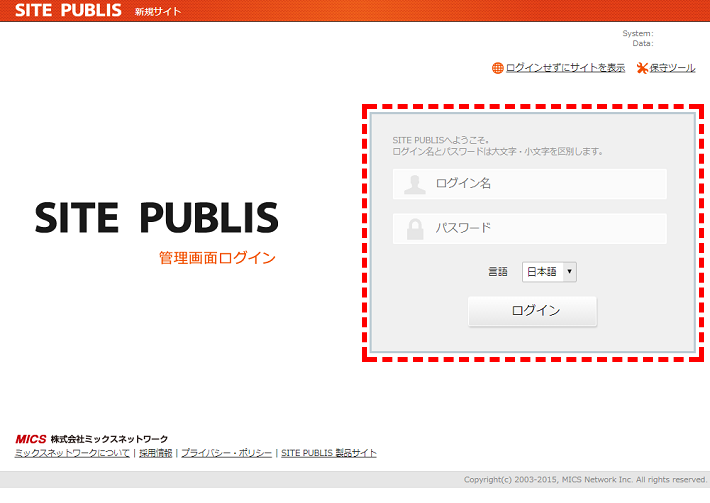Click the System: label
Screen dimensions: 710x503
638,33
